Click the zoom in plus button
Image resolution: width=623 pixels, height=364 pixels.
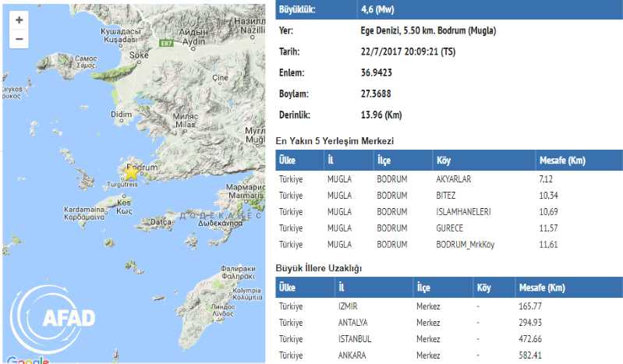[19, 20]
